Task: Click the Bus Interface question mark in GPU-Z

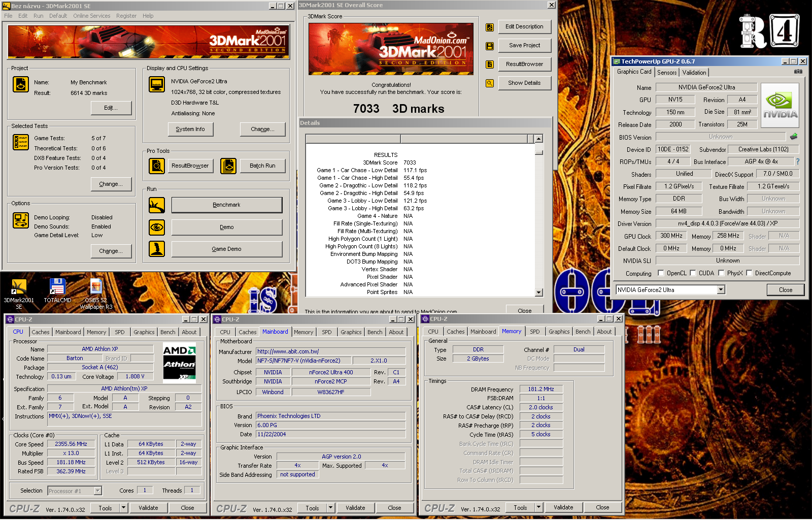Action: (797, 161)
